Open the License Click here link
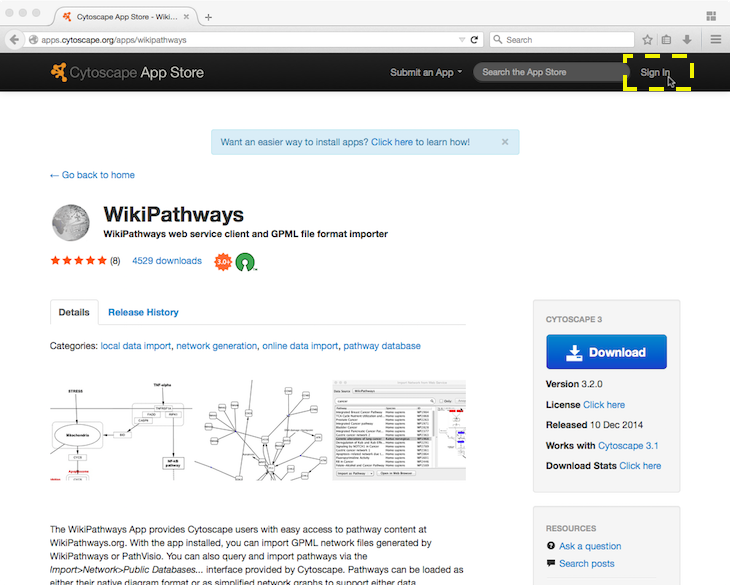The image size is (730, 585). pos(604,405)
